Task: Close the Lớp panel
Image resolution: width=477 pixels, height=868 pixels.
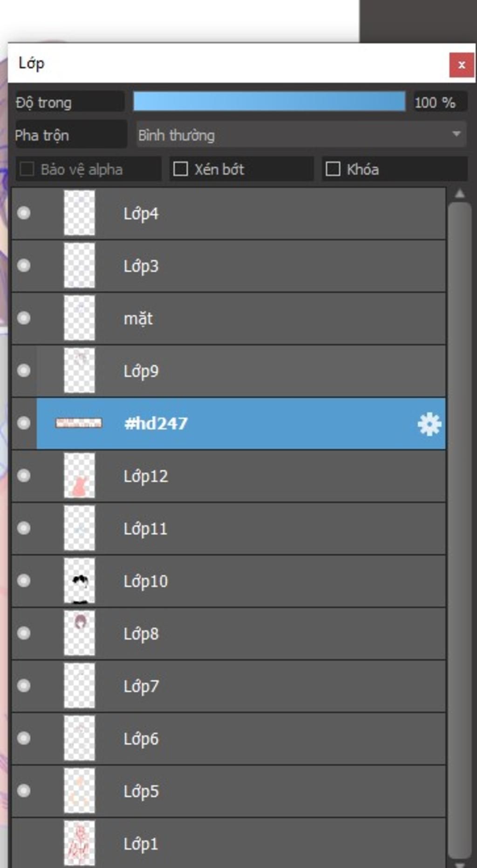Action: 461,65
